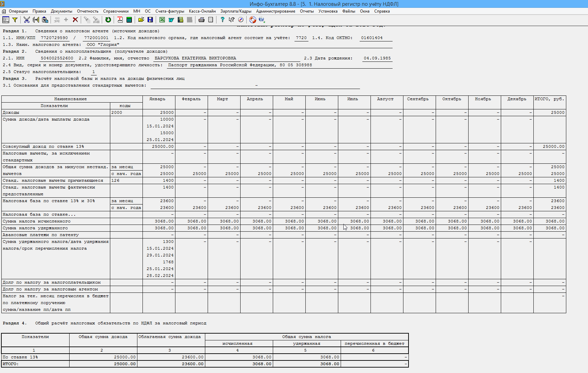Click agent name ООО "Глория"
This screenshot has height=373, width=588.
(x=103, y=45)
